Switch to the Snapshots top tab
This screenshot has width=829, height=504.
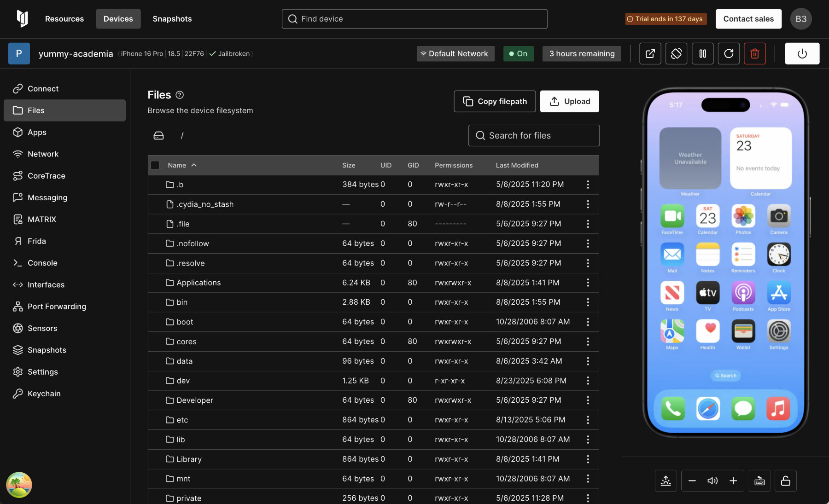pyautogui.click(x=172, y=19)
